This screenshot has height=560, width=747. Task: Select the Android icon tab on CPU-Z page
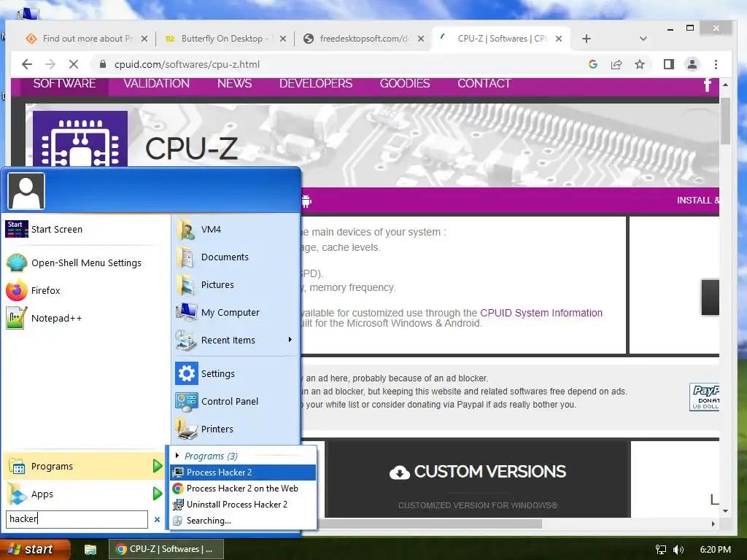307,201
